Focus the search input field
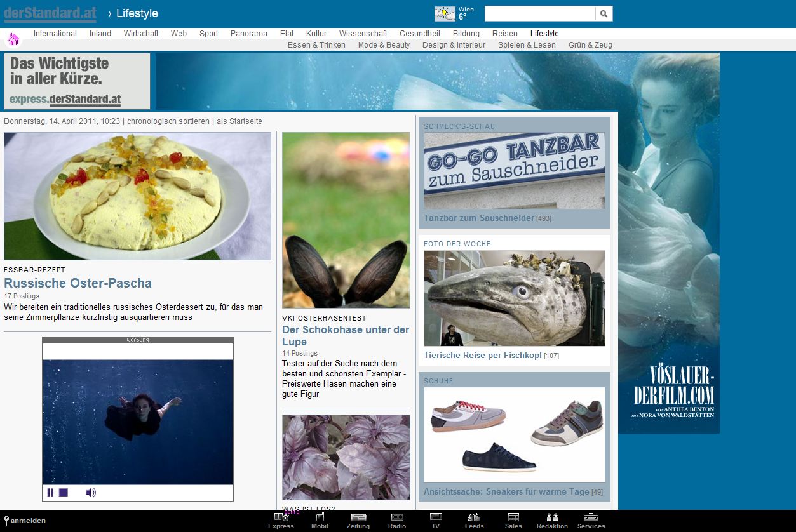This screenshot has height=532, width=796. coord(540,13)
